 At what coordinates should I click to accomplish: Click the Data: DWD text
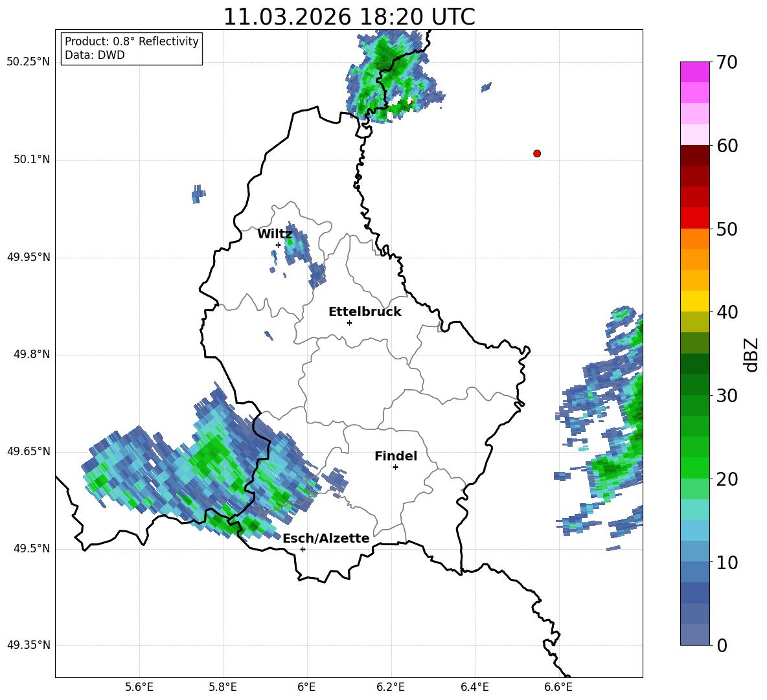coord(95,55)
